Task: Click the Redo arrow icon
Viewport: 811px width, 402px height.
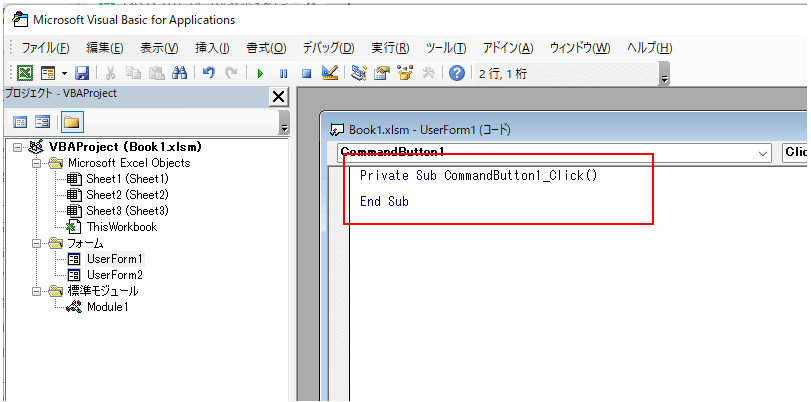Action: tap(231, 74)
